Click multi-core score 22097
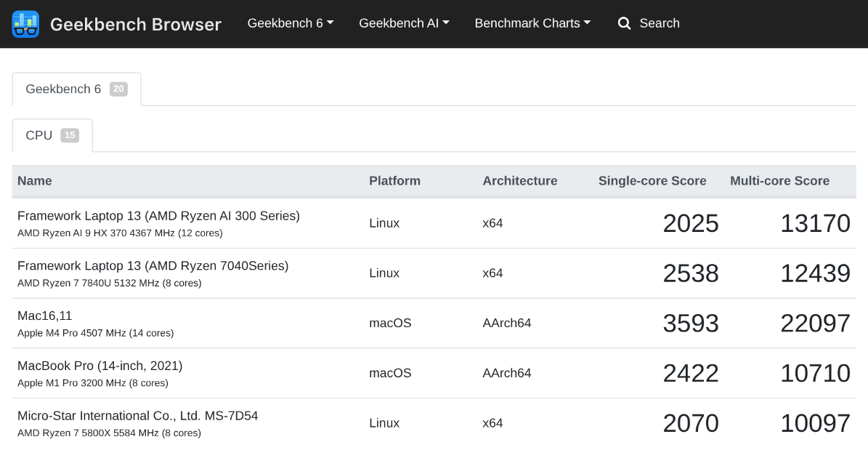 tap(816, 324)
